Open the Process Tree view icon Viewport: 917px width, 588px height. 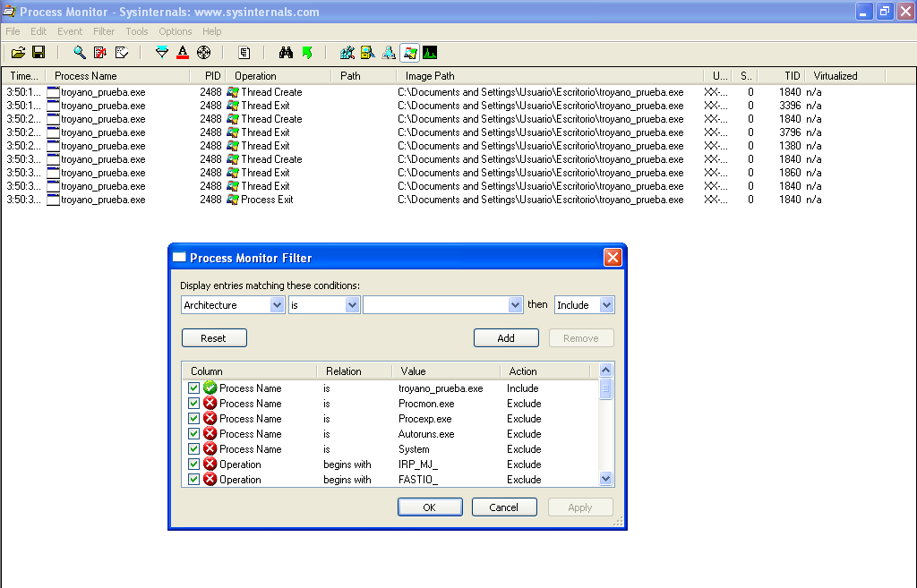tap(244, 52)
